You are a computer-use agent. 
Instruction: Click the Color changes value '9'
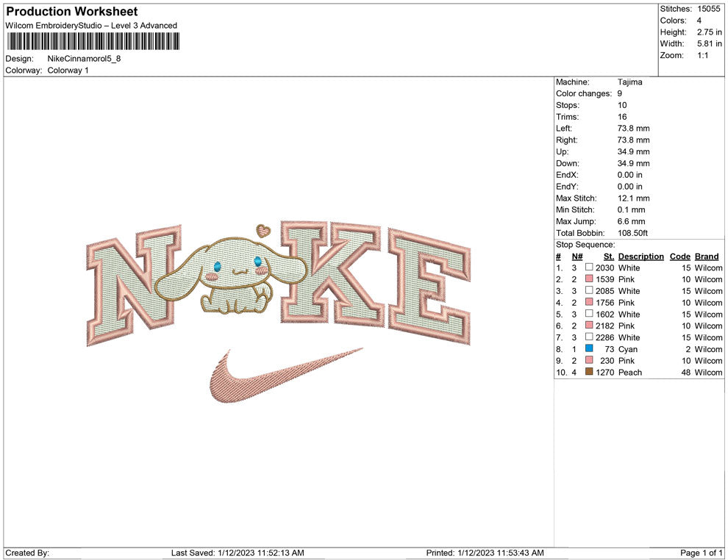point(619,93)
